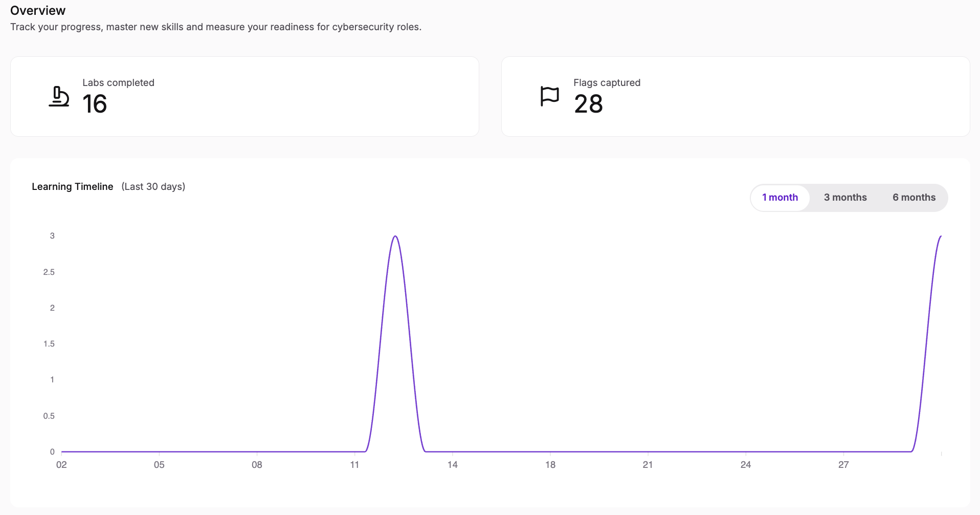Viewport: 980px width, 515px height.
Task: Click the 05 date label on x-axis
Action: tap(159, 465)
